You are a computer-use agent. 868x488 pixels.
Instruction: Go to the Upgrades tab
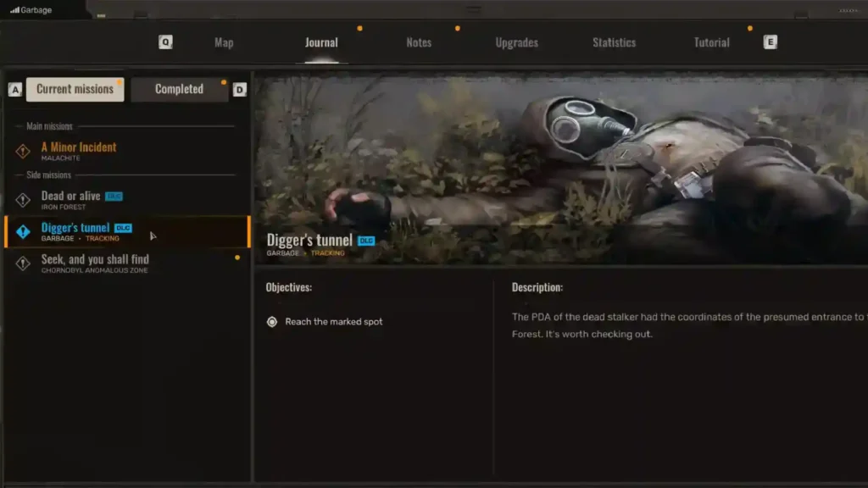tap(516, 42)
